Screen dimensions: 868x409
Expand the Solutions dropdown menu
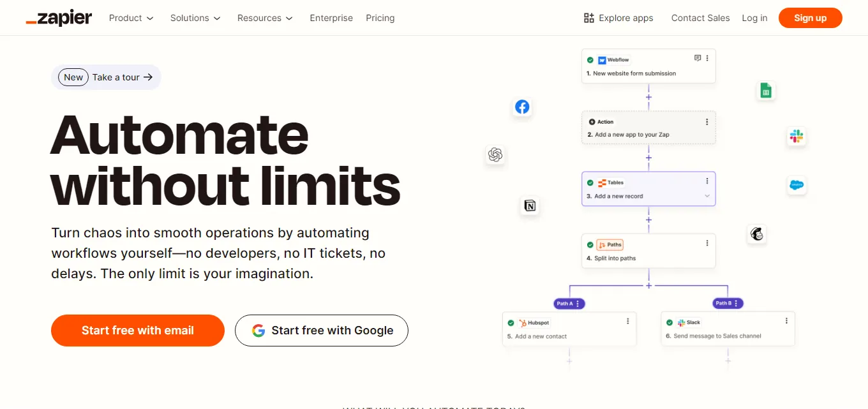(195, 18)
